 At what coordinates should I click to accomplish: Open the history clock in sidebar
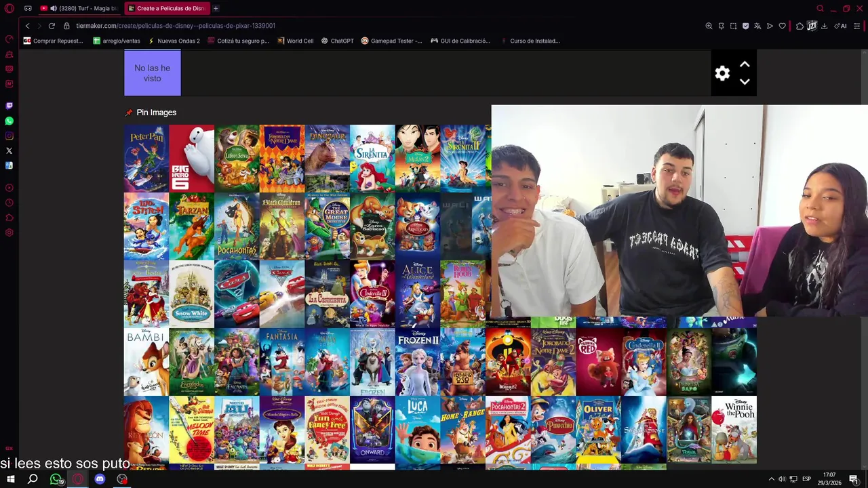tap(9, 203)
